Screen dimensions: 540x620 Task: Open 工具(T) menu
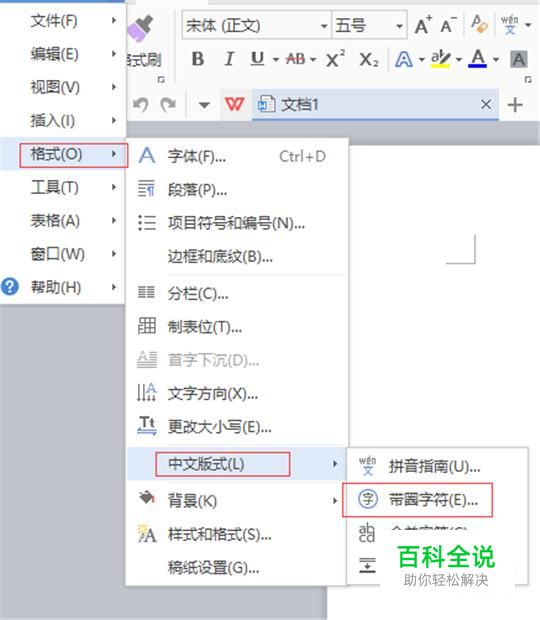(x=63, y=187)
